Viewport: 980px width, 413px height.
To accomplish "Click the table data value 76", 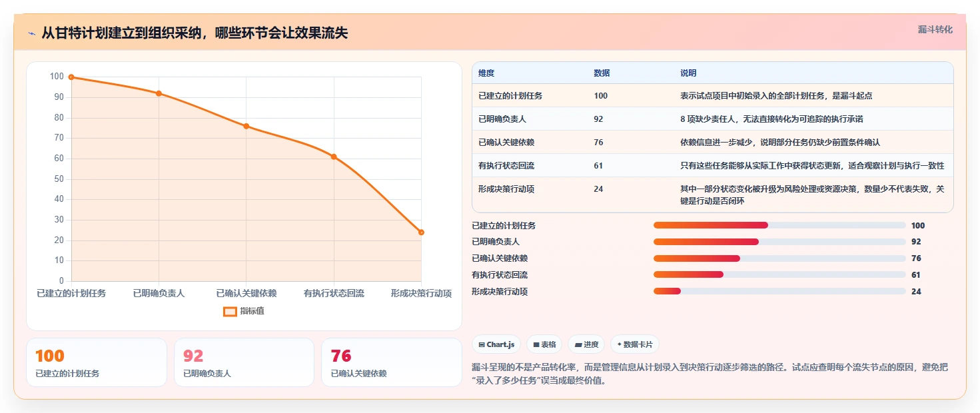I will [598, 143].
